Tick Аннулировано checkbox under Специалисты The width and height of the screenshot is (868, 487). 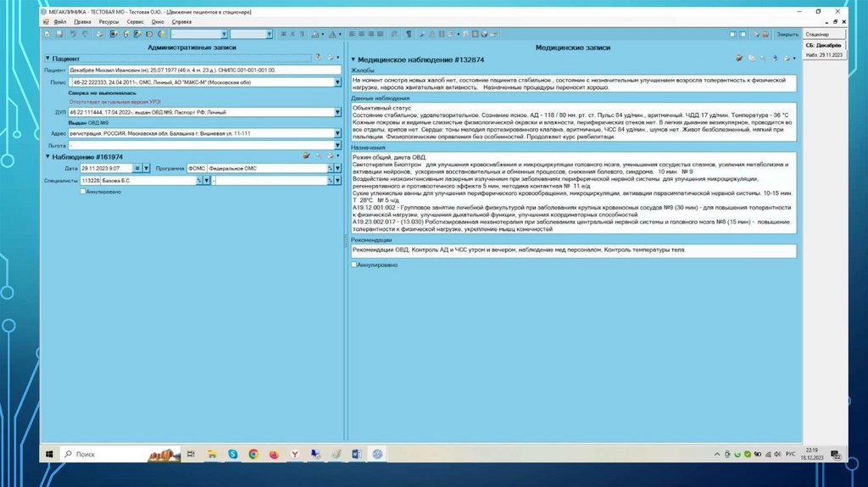click(82, 192)
